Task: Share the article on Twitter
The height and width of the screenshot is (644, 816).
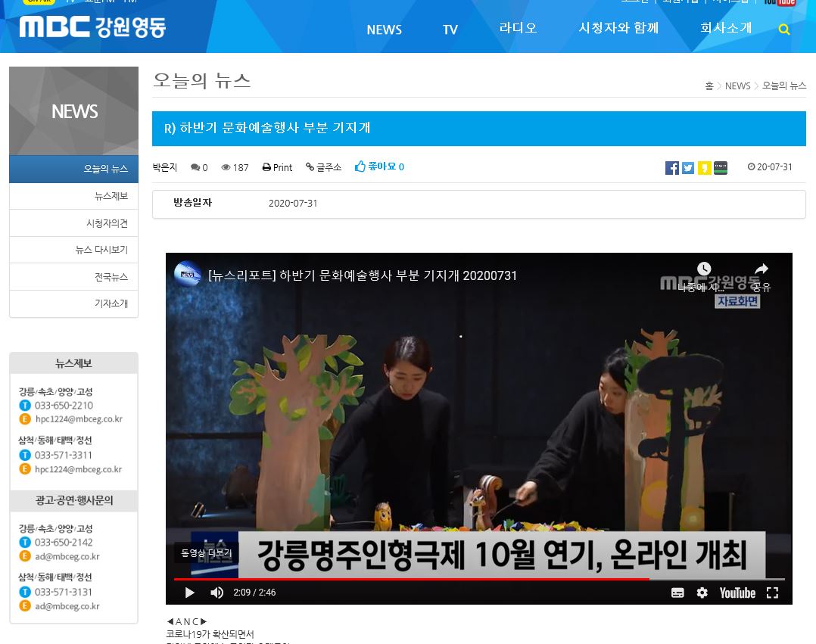Action: click(688, 167)
